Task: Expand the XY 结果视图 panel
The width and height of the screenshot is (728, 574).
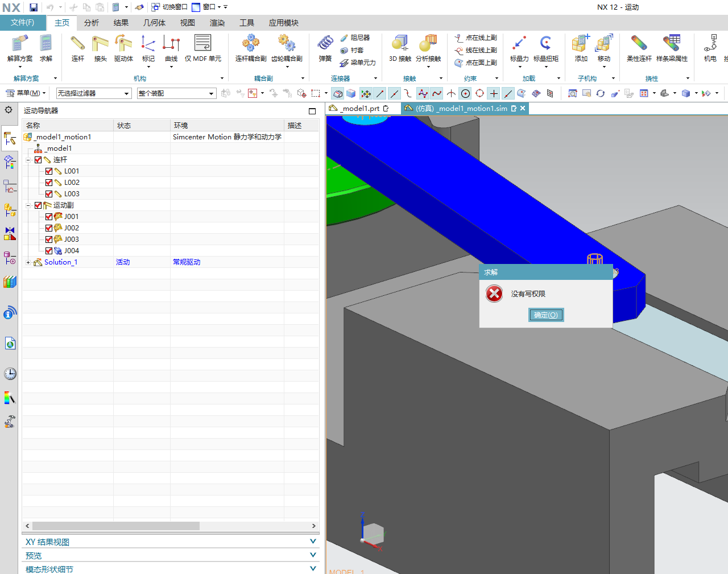Action: [x=313, y=542]
